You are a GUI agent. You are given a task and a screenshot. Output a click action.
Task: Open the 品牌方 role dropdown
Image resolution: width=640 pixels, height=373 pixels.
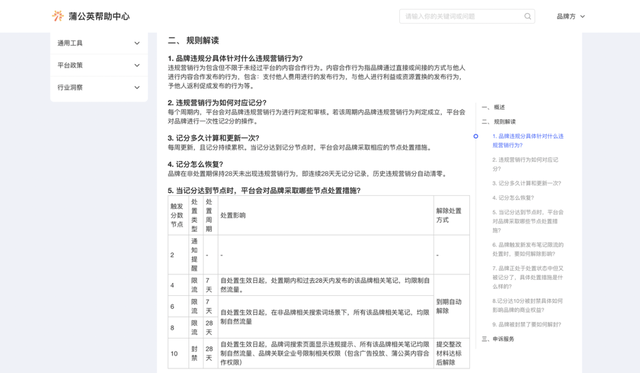click(571, 16)
